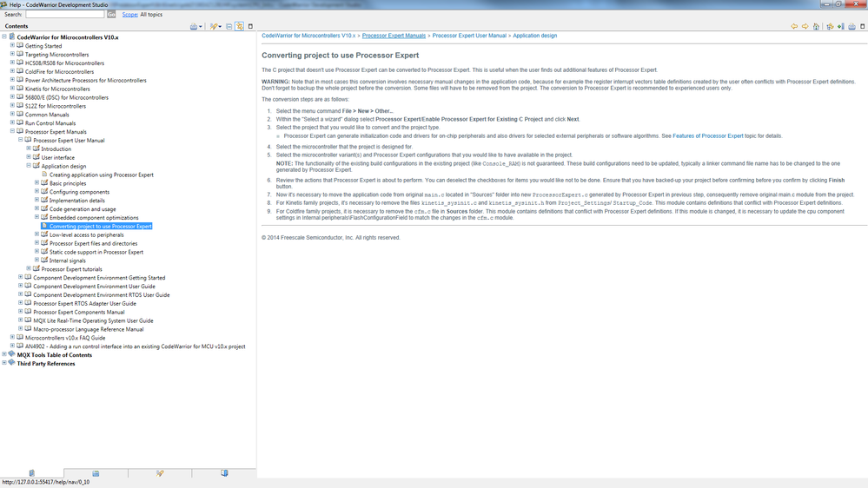Collapse Processor Expert User Manual node

(21, 140)
